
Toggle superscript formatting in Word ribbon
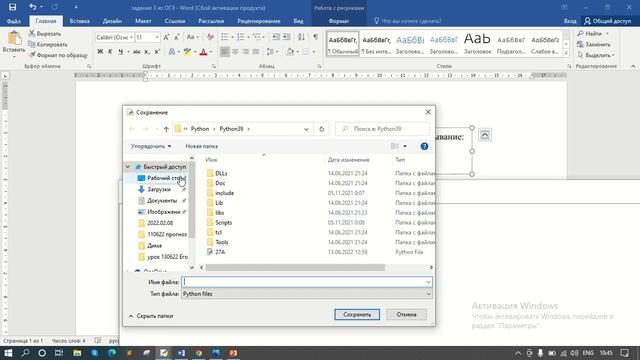coord(157,51)
